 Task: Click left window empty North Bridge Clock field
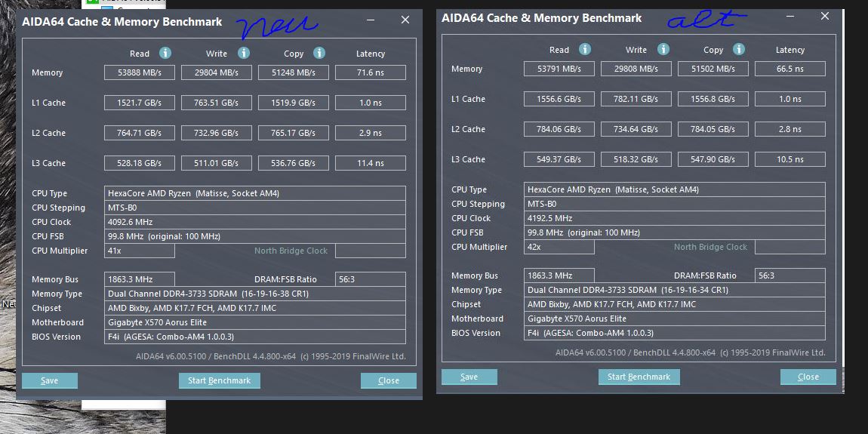click(x=371, y=251)
